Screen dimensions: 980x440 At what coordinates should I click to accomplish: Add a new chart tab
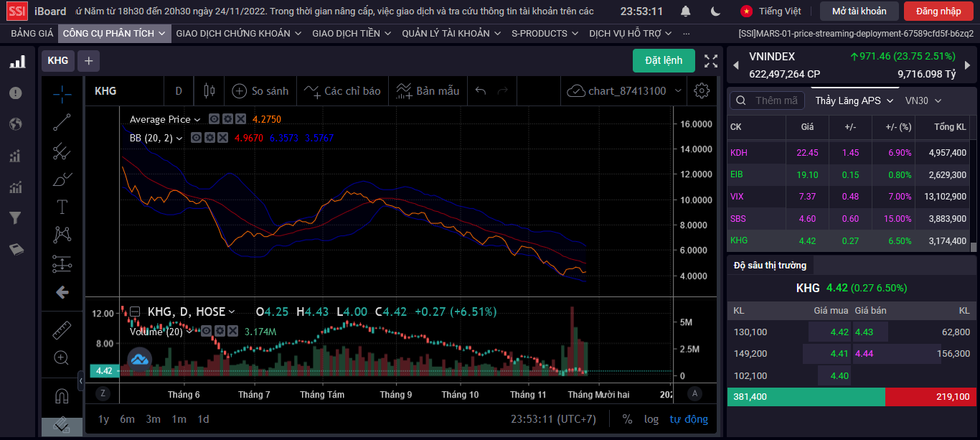click(89, 61)
